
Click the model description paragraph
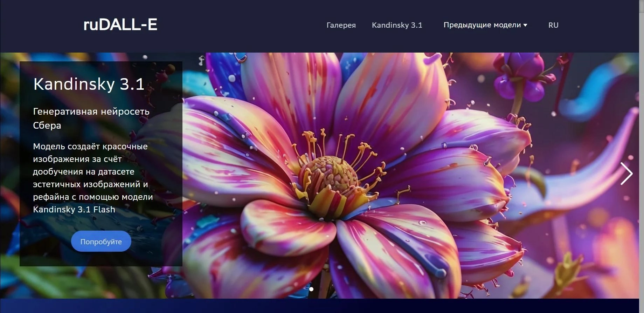click(93, 171)
